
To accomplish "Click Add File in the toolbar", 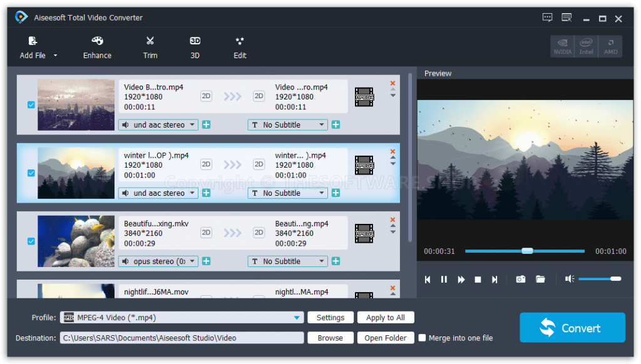I will [33, 47].
